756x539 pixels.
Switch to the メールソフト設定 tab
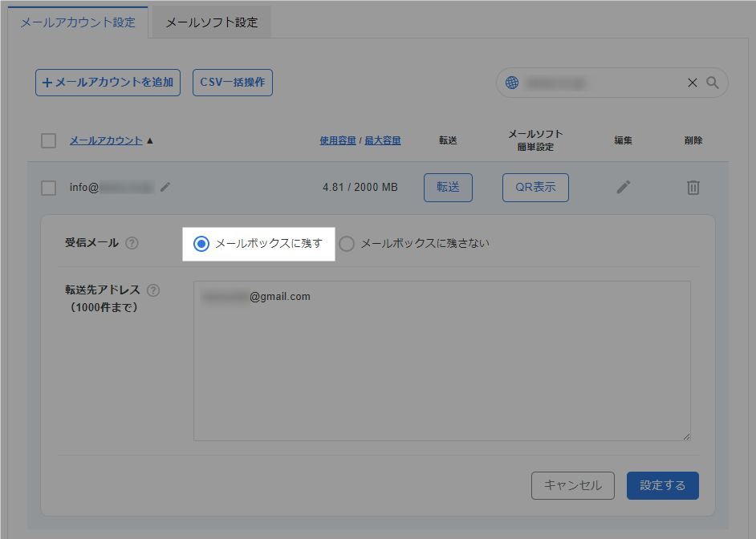pos(213,22)
